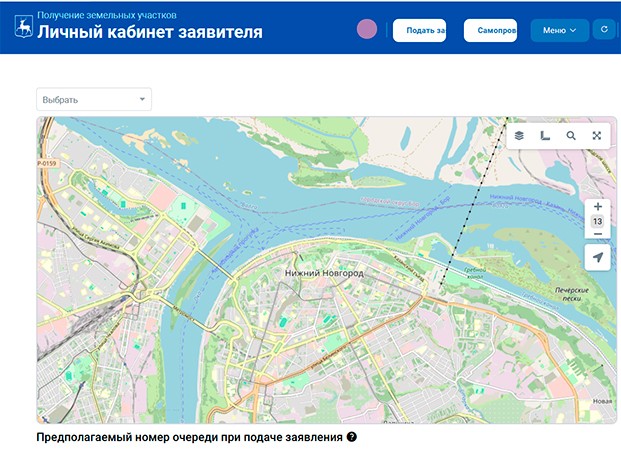621x450 pixels.
Task: Click the map search magnifier icon
Action: 571,135
